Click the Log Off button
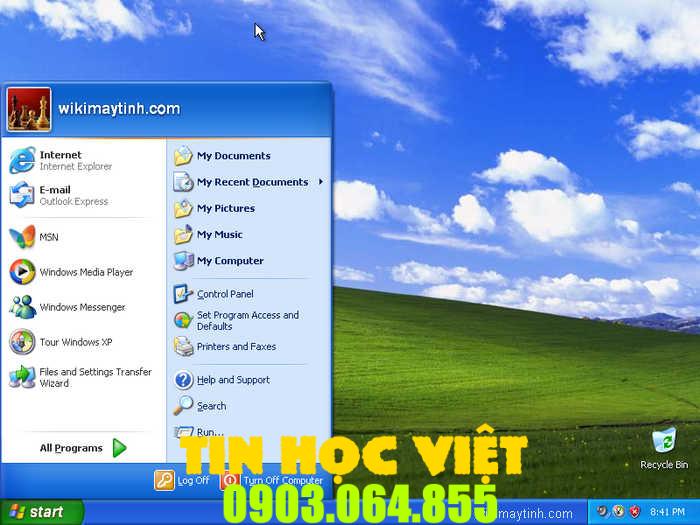This screenshot has height=525, width=700. point(182,480)
